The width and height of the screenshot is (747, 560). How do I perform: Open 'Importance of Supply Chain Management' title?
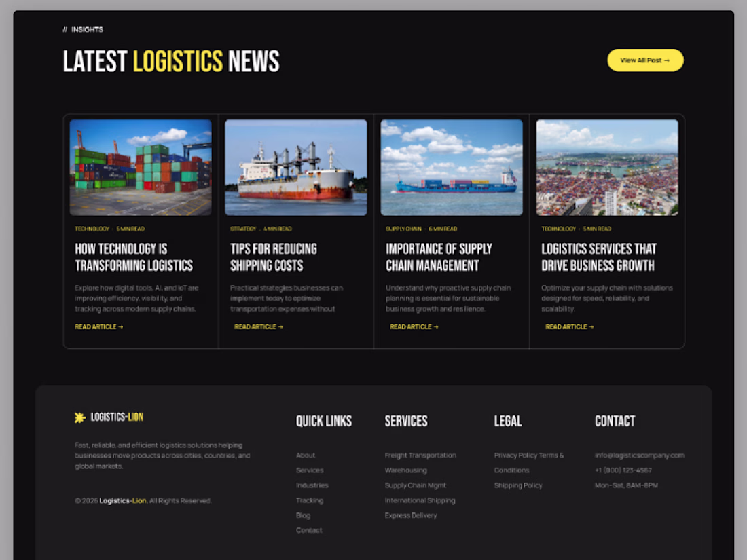[439, 257]
